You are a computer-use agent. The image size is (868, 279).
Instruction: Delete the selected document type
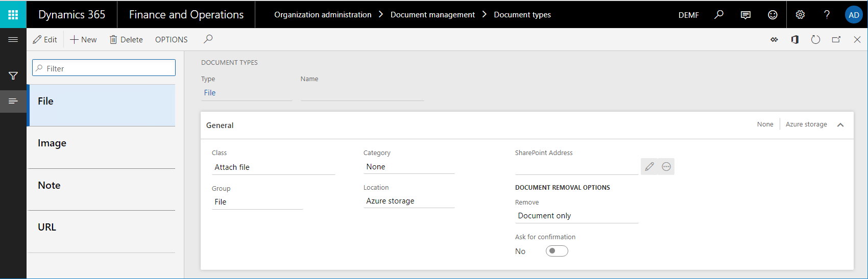point(126,39)
